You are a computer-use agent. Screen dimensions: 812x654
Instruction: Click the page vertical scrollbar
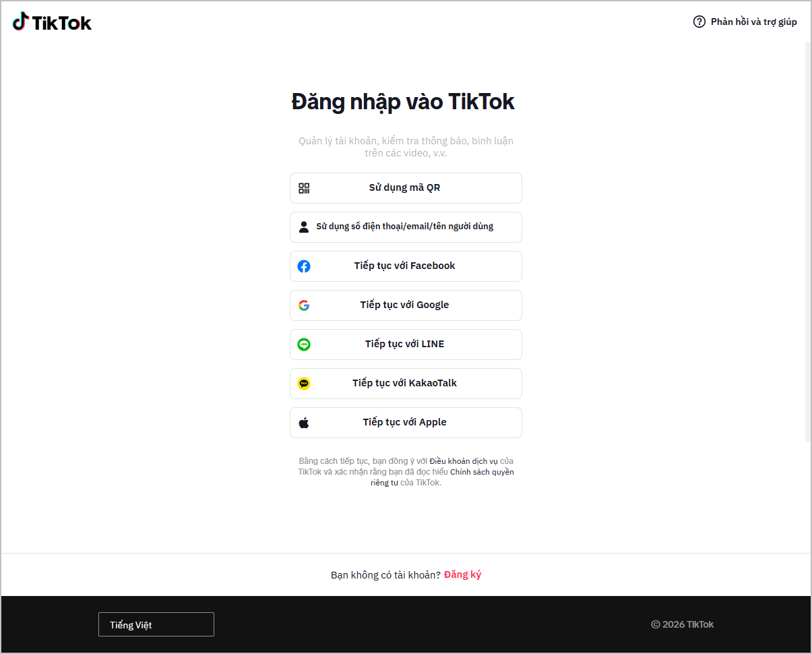click(808, 241)
